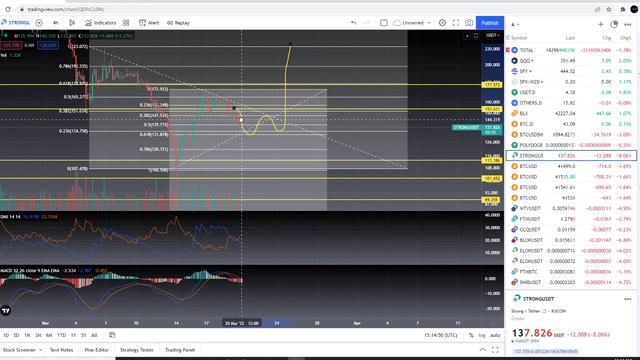Select the GLQUSDT row in the watchlist
The image size is (640, 360).
click(571, 229)
